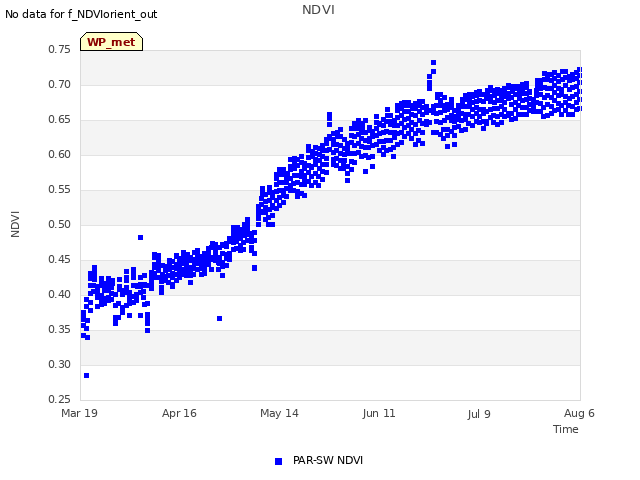Click the blue PAR-SW NDVI legend swatch
Screen dimensions: 640x480
(x=278, y=461)
